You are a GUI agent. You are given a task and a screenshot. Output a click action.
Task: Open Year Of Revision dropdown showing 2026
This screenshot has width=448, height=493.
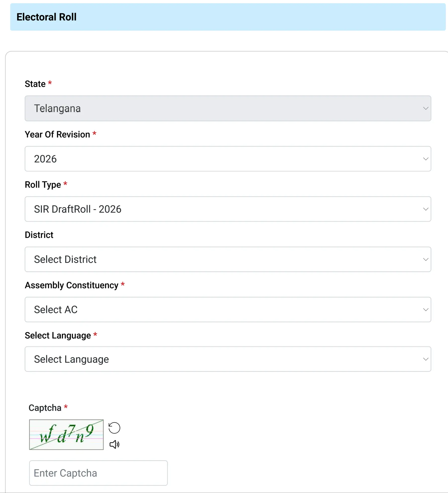[228, 159]
